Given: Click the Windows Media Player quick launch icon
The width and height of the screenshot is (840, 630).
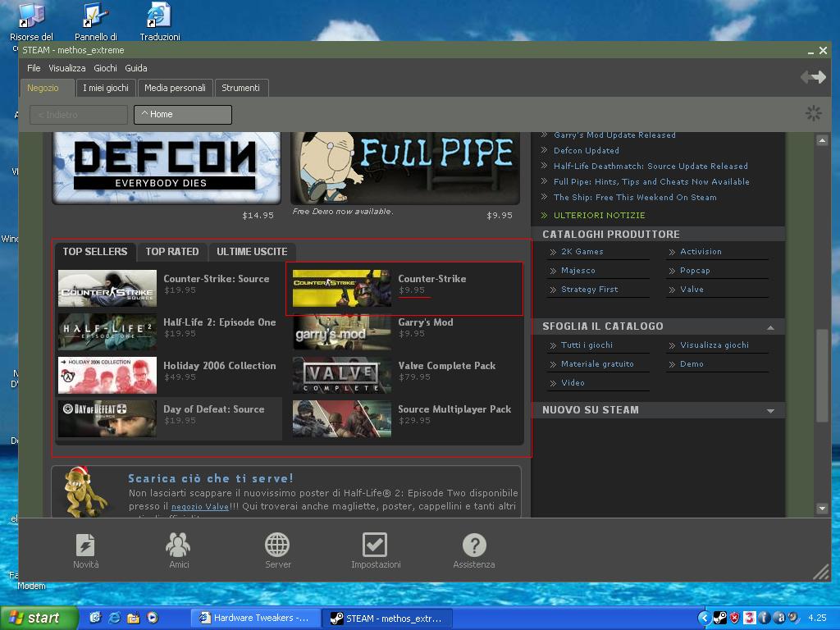Looking at the screenshot, I should pos(153,618).
